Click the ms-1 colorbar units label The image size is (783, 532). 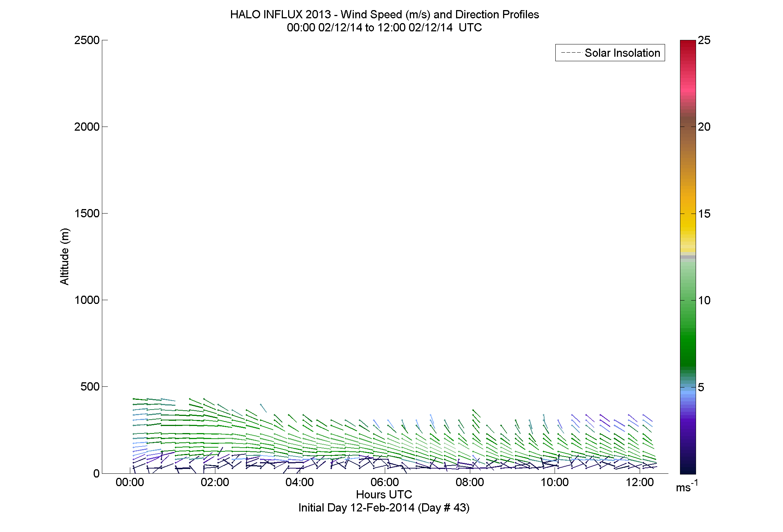(x=687, y=486)
